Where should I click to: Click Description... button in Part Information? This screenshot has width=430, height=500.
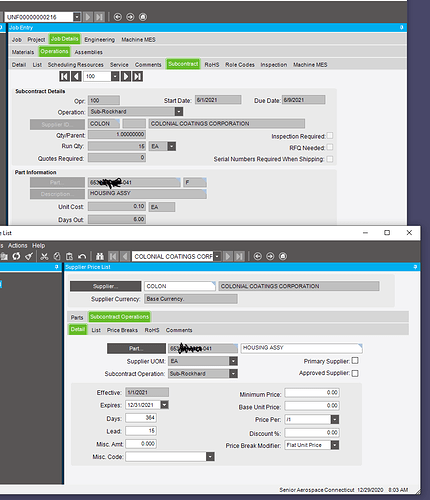(57, 194)
